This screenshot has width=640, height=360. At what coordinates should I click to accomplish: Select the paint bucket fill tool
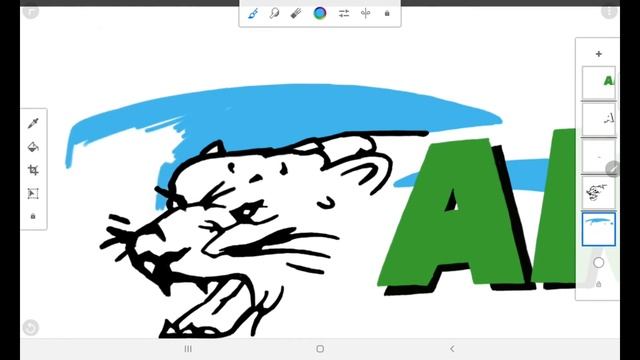click(33, 147)
